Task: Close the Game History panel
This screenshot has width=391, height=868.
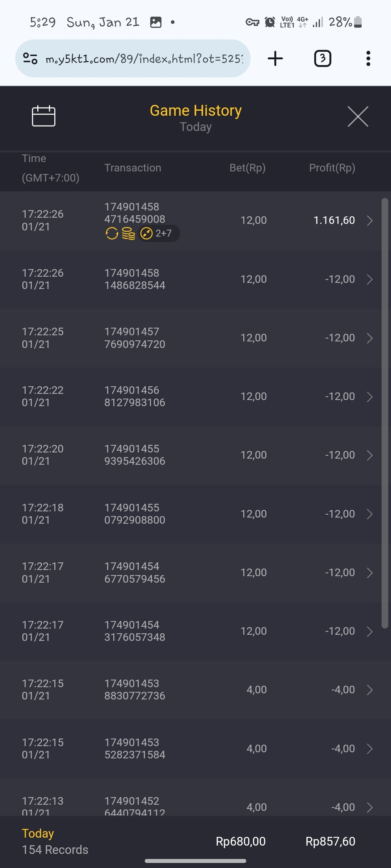Action: click(358, 116)
